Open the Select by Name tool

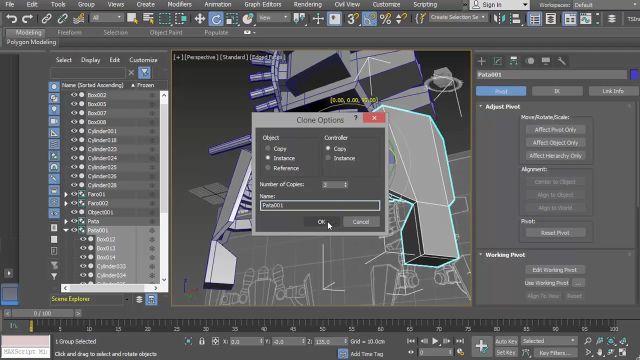point(148,19)
